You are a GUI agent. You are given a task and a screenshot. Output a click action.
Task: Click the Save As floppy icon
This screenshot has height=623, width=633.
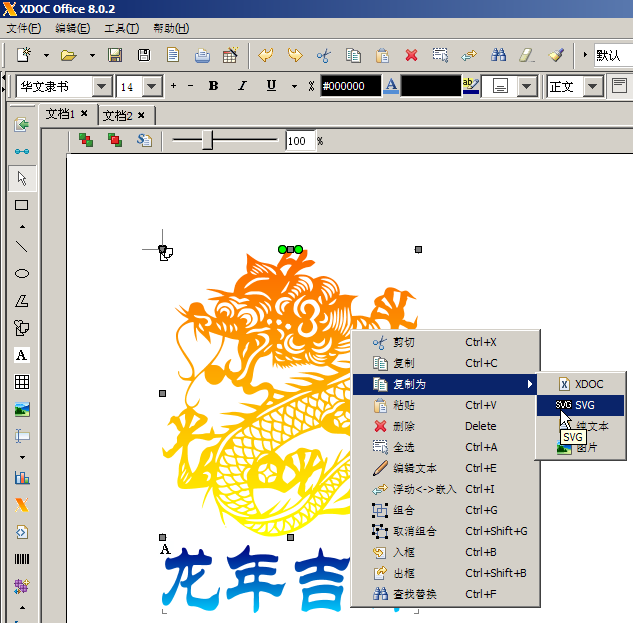[144, 55]
